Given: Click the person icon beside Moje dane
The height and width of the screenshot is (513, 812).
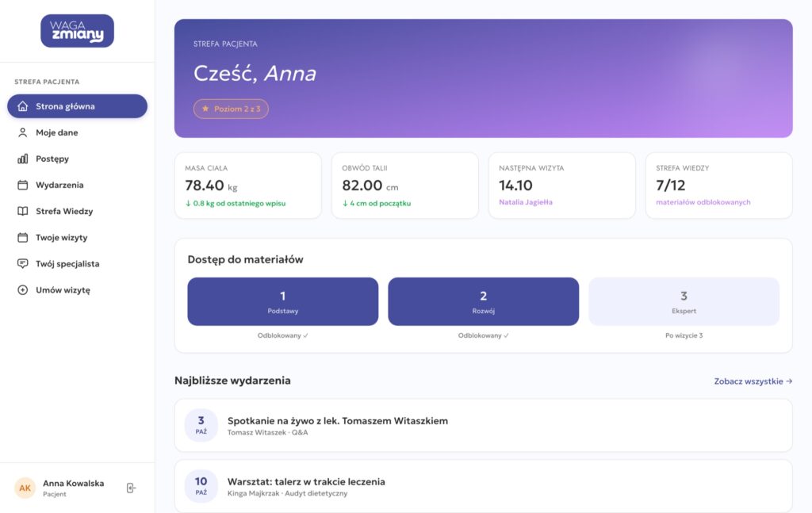Looking at the screenshot, I should 23,132.
